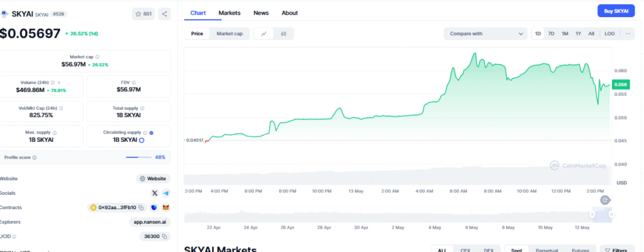Open the Compare with dropdown
This screenshot has width=644, height=252.
tap(486, 34)
